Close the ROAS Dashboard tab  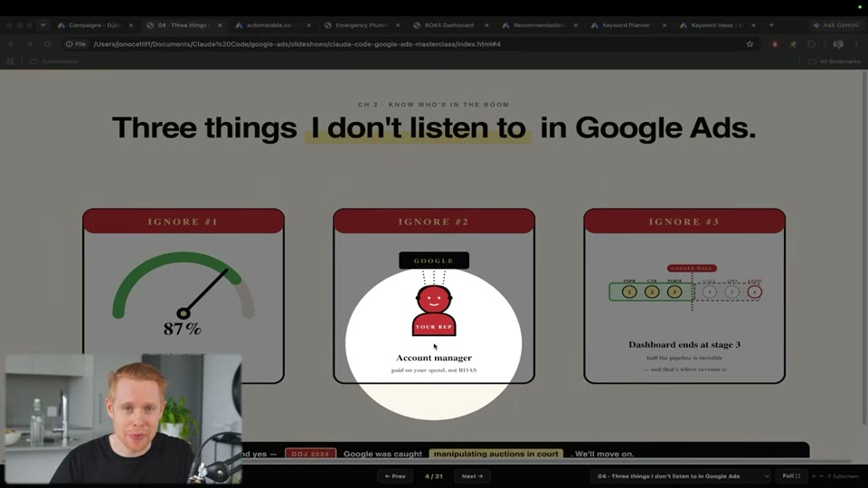coord(486,25)
